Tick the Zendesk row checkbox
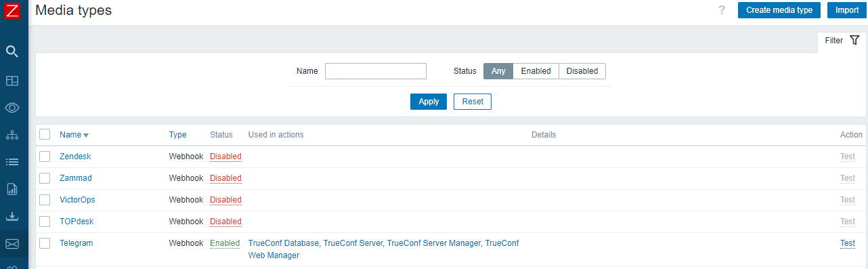The image size is (868, 269). tap(45, 157)
